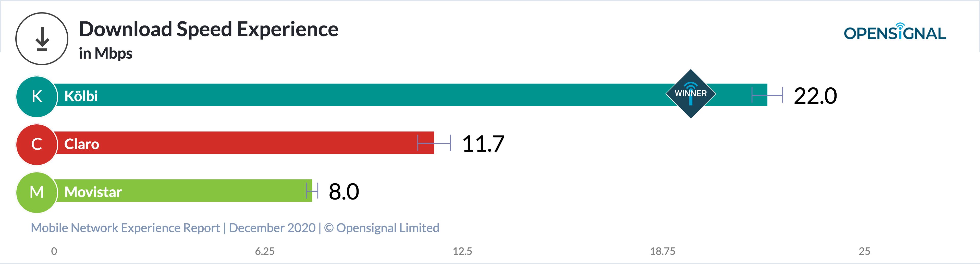The width and height of the screenshot is (980, 264).
Task: Click the 'in Mbps' subtitle
Action: (106, 54)
